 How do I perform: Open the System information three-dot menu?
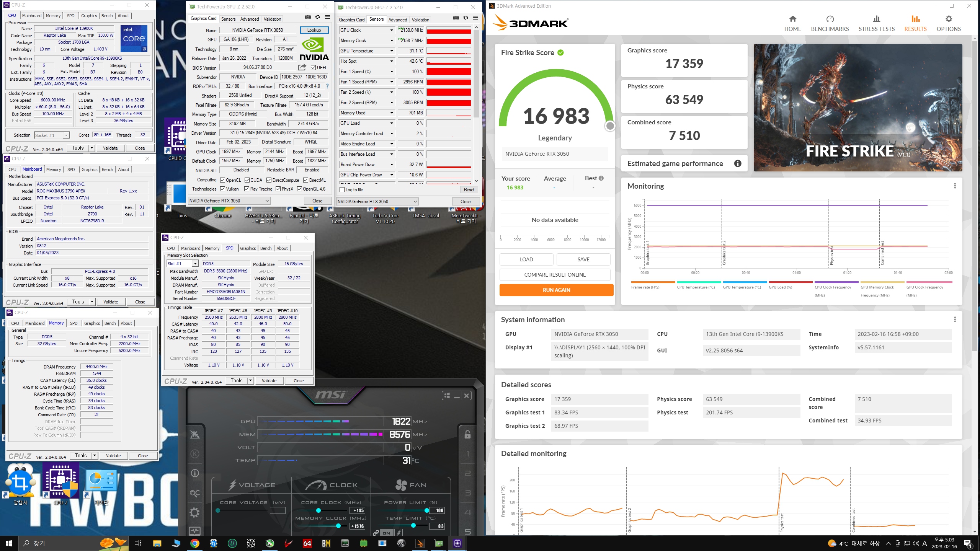point(955,320)
